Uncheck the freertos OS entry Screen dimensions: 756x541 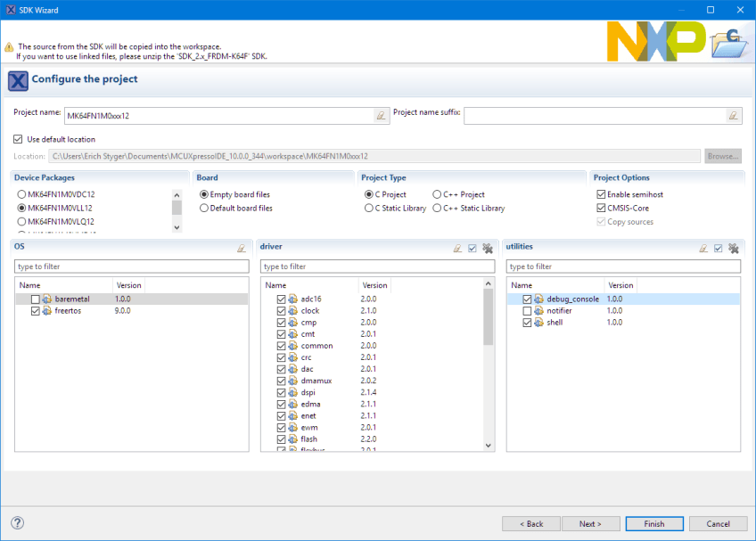(35, 310)
